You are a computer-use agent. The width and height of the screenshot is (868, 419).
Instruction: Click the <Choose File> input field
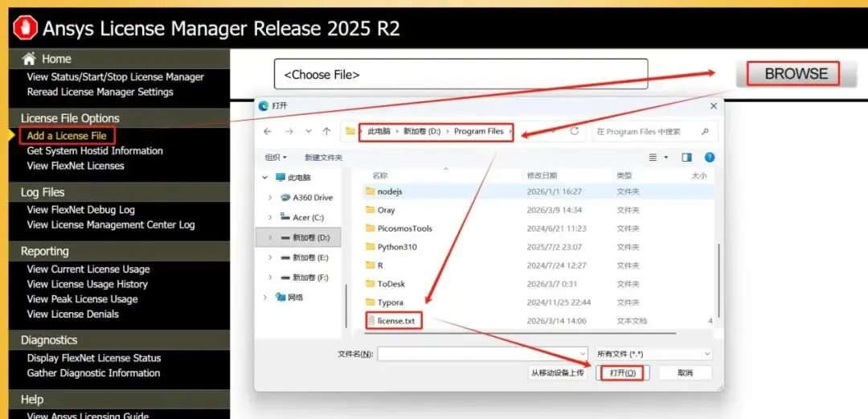(461, 74)
